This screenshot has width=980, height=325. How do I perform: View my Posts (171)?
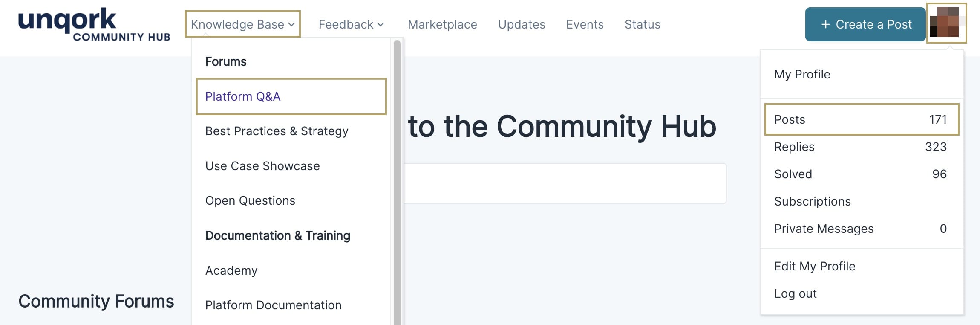click(862, 119)
